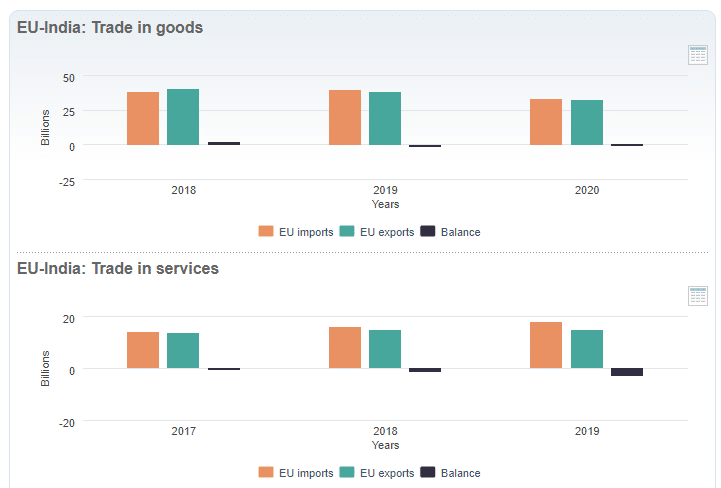Toggle Balance legend in goods chart
The image size is (721, 488).
[451, 232]
